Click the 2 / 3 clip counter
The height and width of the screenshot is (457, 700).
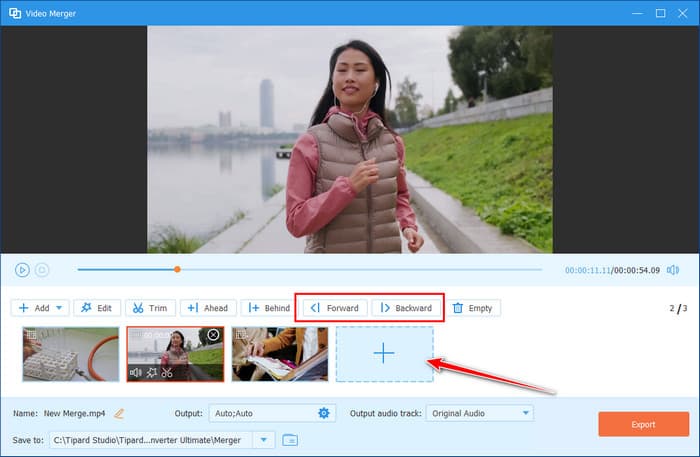coord(678,308)
